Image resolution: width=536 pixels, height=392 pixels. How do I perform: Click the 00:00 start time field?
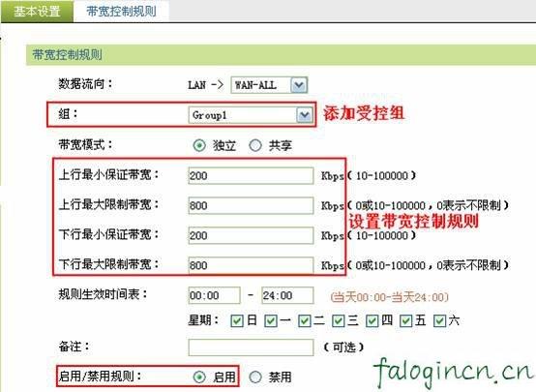click(x=215, y=295)
